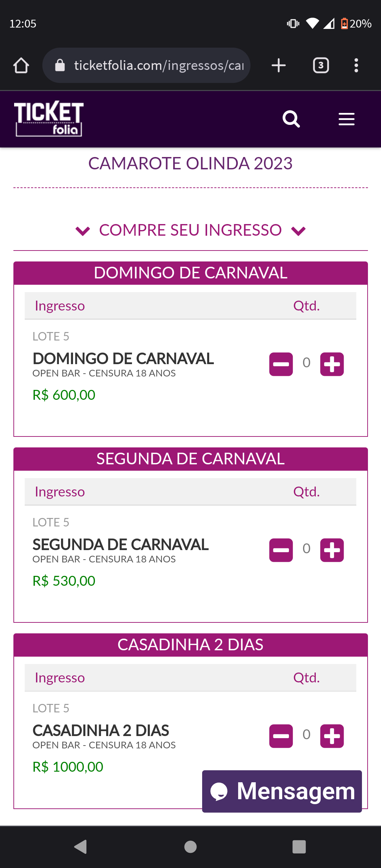This screenshot has height=868, width=381.
Task: Tap the Android recent apps square button
Action: [x=299, y=846]
